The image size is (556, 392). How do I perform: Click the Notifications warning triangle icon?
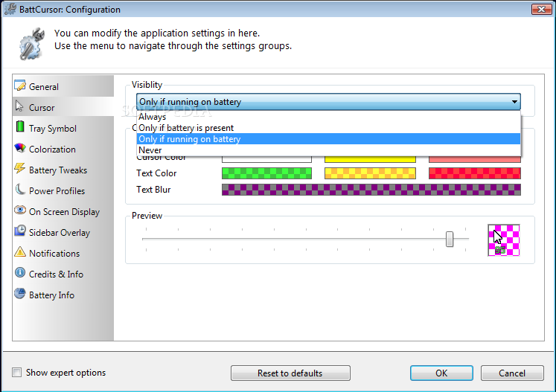point(20,251)
